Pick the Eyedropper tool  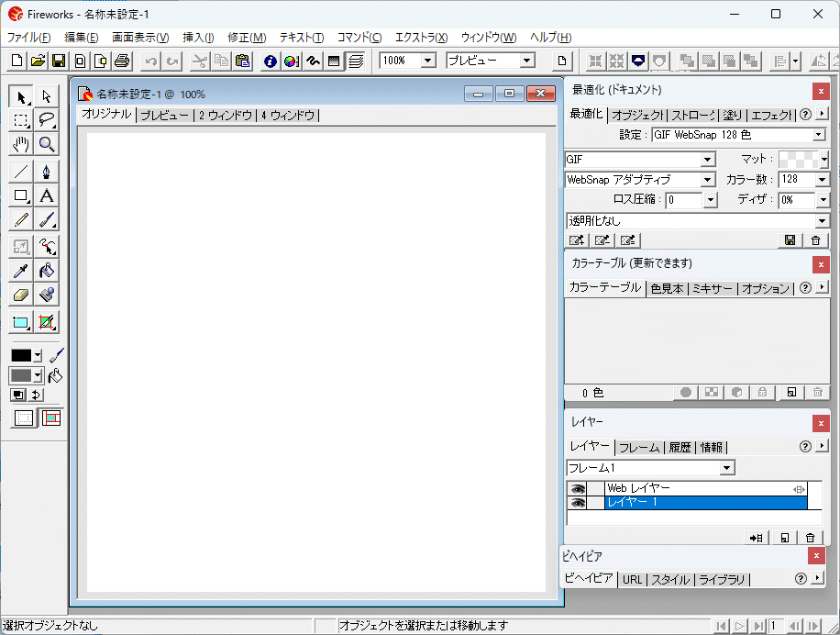point(20,270)
